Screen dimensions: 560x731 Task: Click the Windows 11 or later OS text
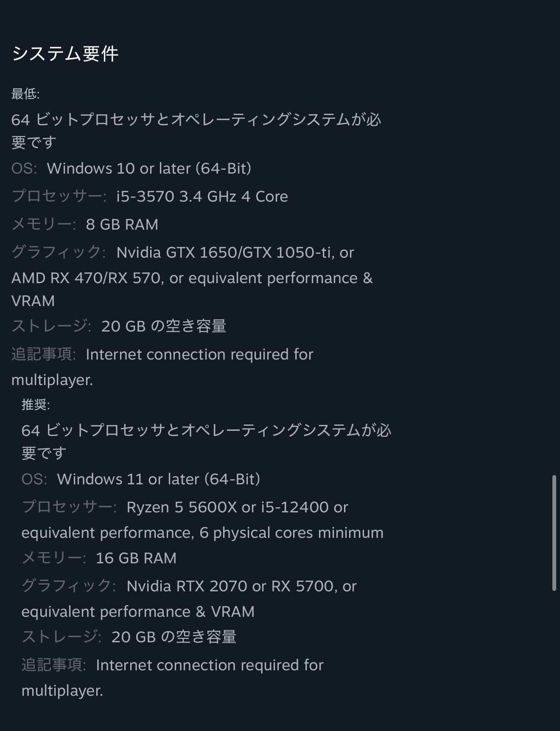point(159,479)
